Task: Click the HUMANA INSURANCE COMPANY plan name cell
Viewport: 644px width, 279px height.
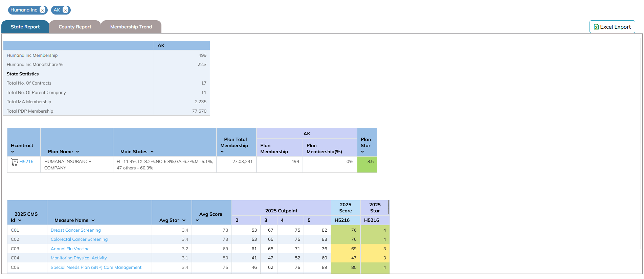Action: pos(77,165)
